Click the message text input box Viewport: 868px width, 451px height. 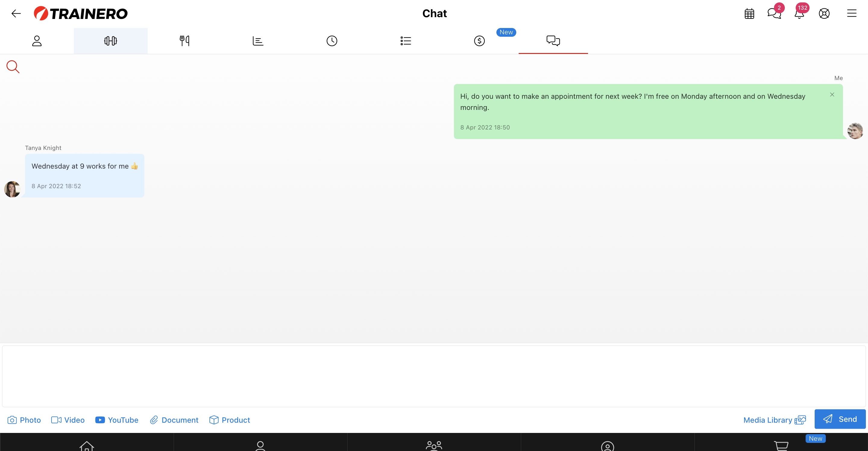click(x=434, y=376)
